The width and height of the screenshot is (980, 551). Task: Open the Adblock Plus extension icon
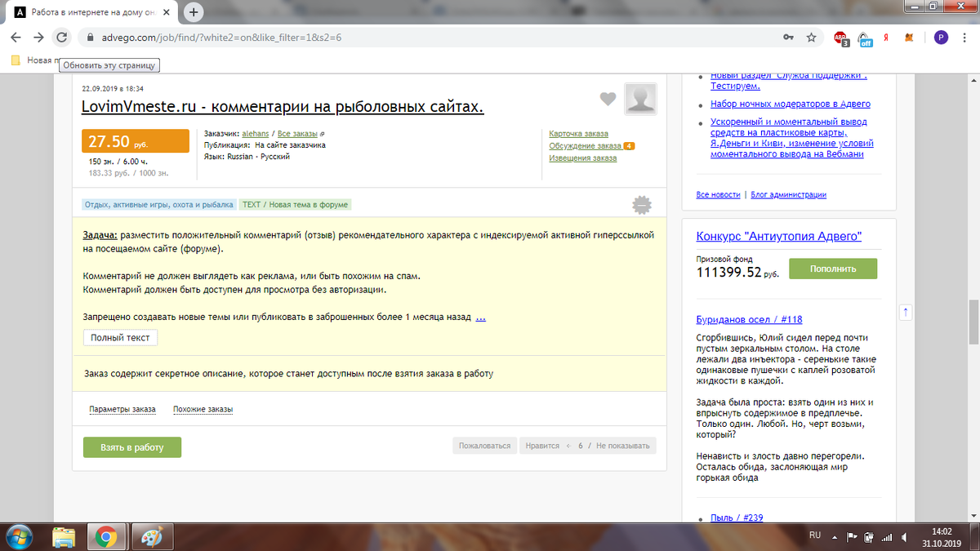[x=841, y=38]
